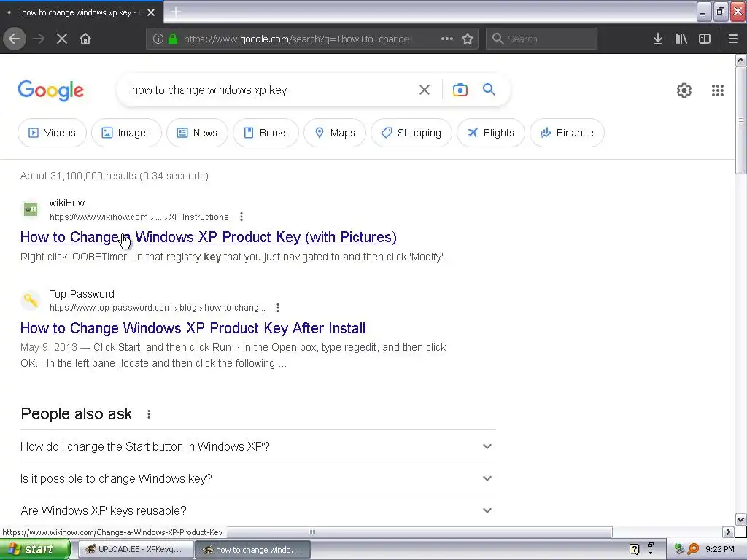
Task: Switch to Finance results
Action: click(567, 133)
